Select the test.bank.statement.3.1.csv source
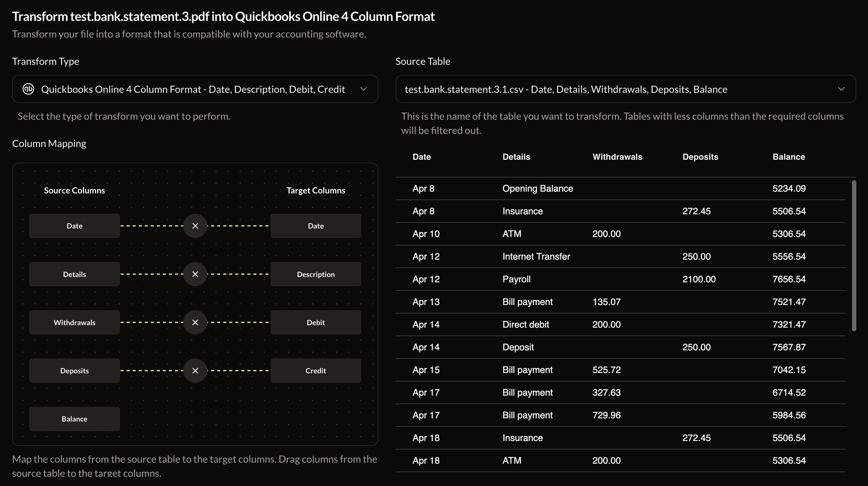The image size is (868, 486). 625,89
